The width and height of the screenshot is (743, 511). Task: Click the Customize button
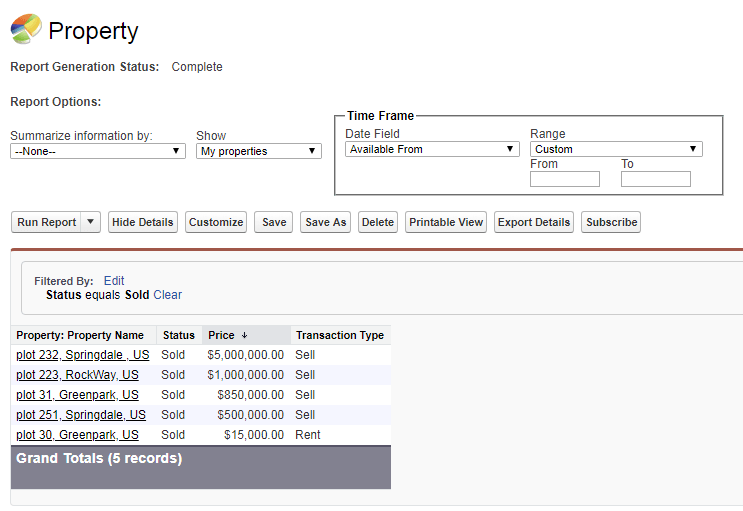coord(216,222)
